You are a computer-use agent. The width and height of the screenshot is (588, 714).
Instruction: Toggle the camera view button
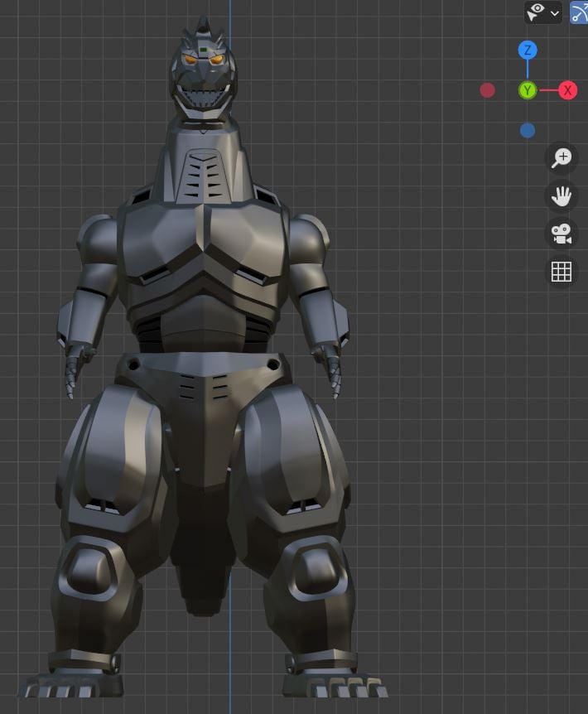pos(561,234)
